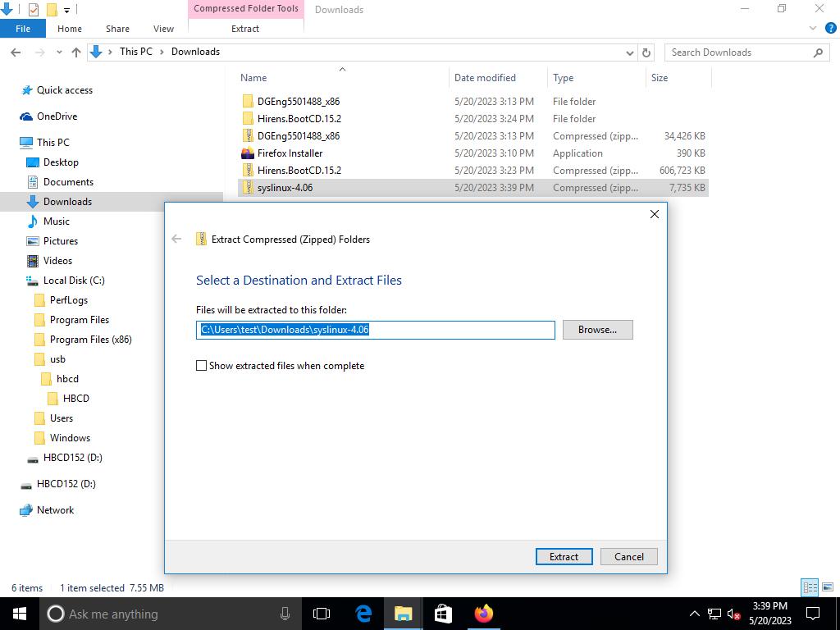Click the Firefox Installer file icon
Image resolution: width=840 pixels, height=630 pixels.
(x=248, y=153)
